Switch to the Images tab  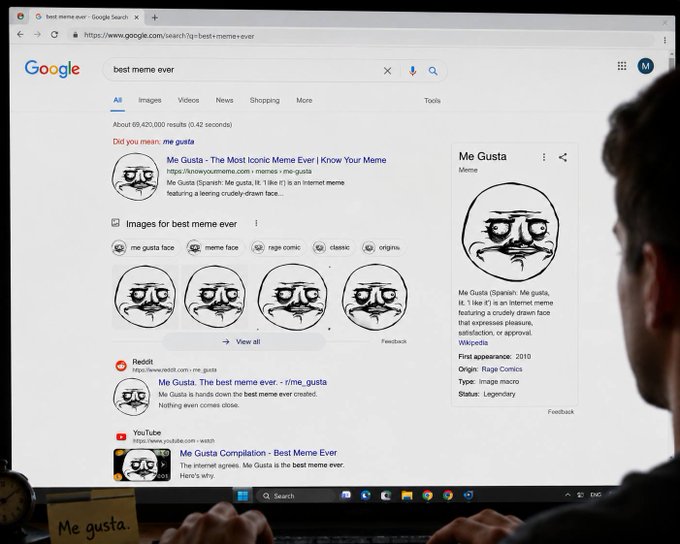[150, 100]
